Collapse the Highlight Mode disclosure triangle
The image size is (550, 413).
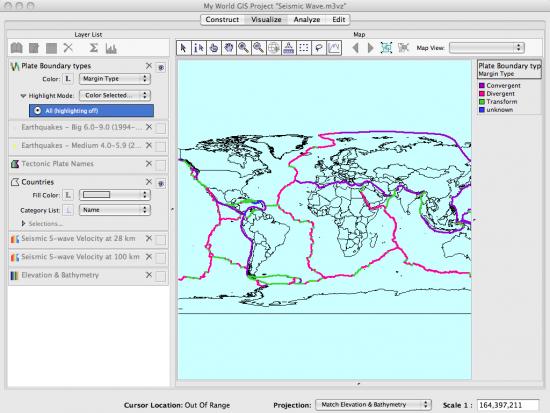pos(24,95)
